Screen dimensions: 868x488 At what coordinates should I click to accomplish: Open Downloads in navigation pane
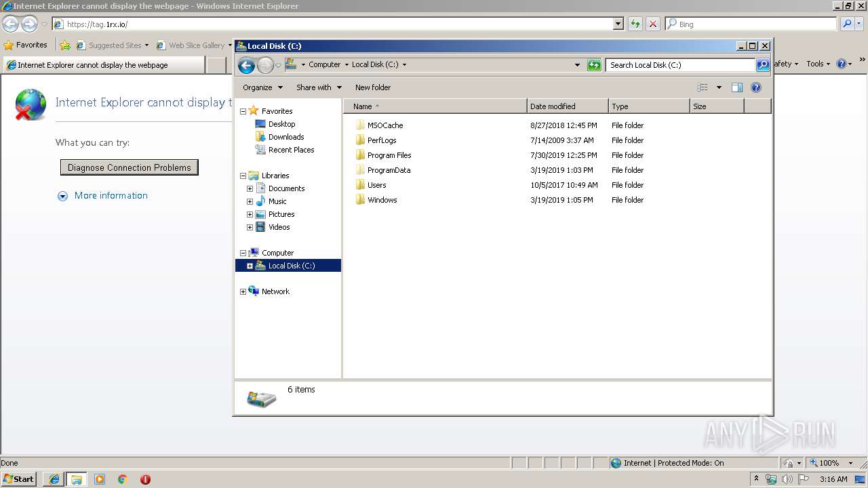click(286, 137)
